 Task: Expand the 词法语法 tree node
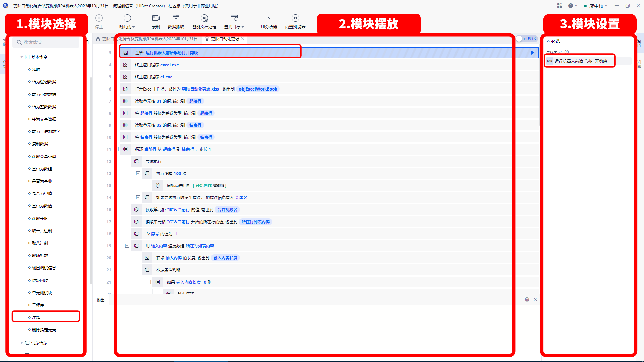point(22,343)
